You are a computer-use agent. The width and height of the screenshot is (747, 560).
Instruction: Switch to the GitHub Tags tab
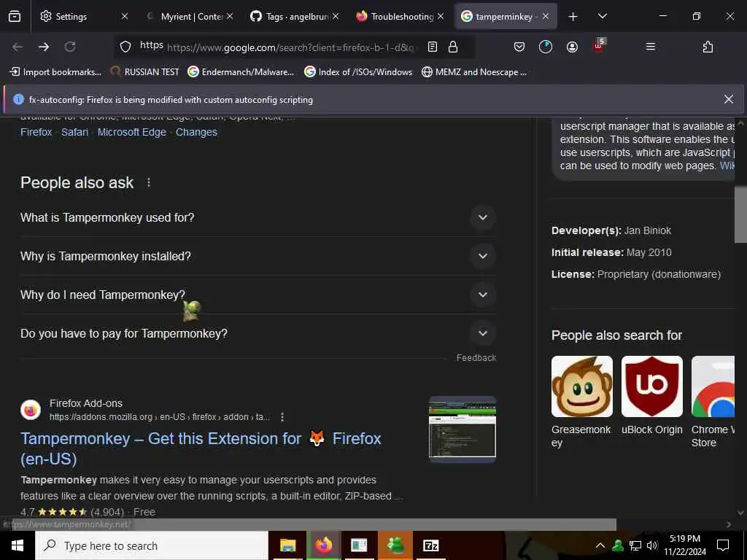point(294,17)
